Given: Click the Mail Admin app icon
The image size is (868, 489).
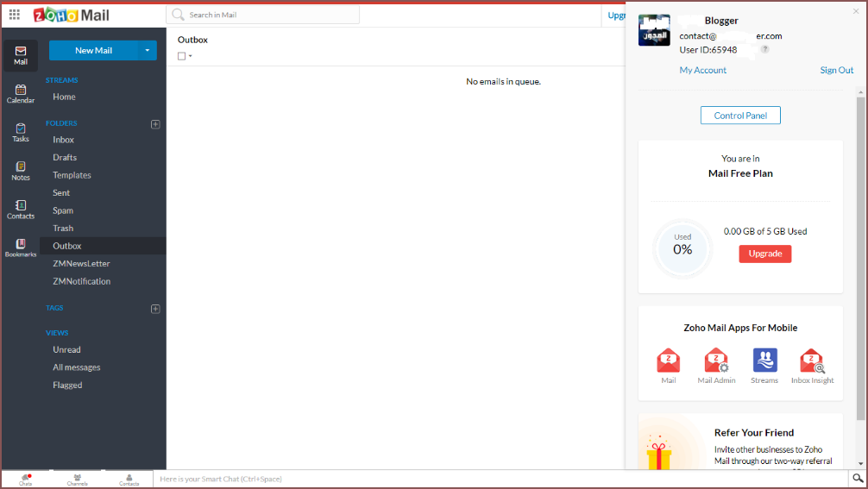Looking at the screenshot, I should (716, 360).
